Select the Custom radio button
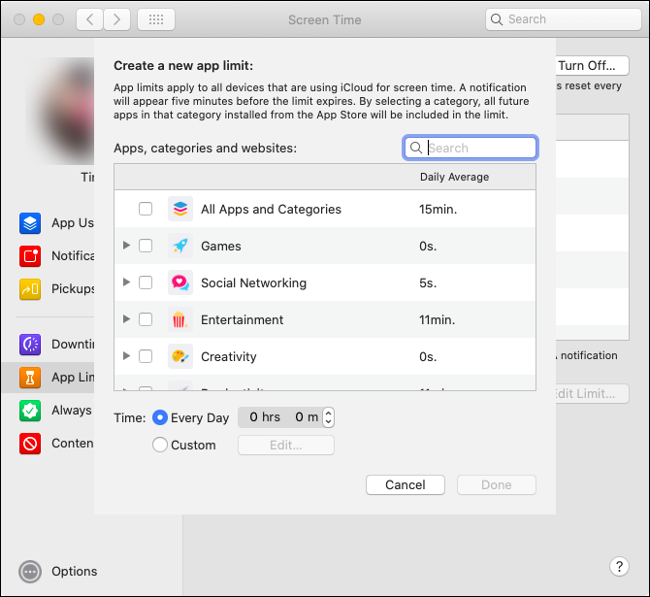Screen dimensions: 650x597 tap(160, 445)
